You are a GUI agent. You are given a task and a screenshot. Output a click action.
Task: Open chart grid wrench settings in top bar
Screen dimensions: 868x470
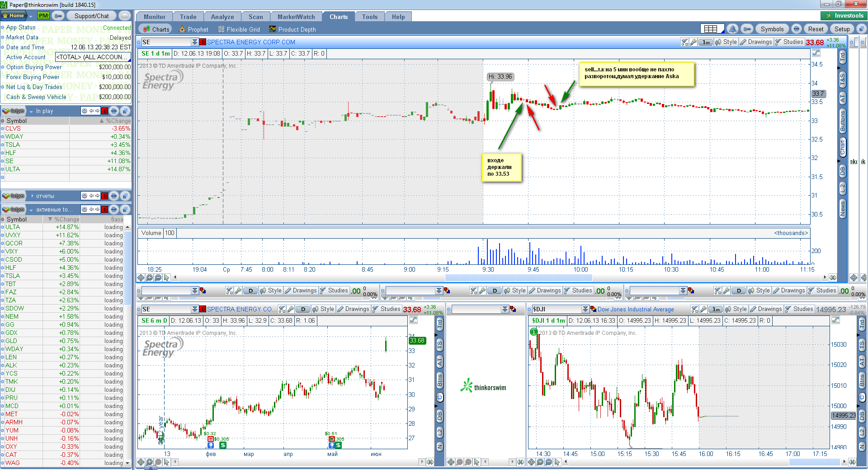747,29
